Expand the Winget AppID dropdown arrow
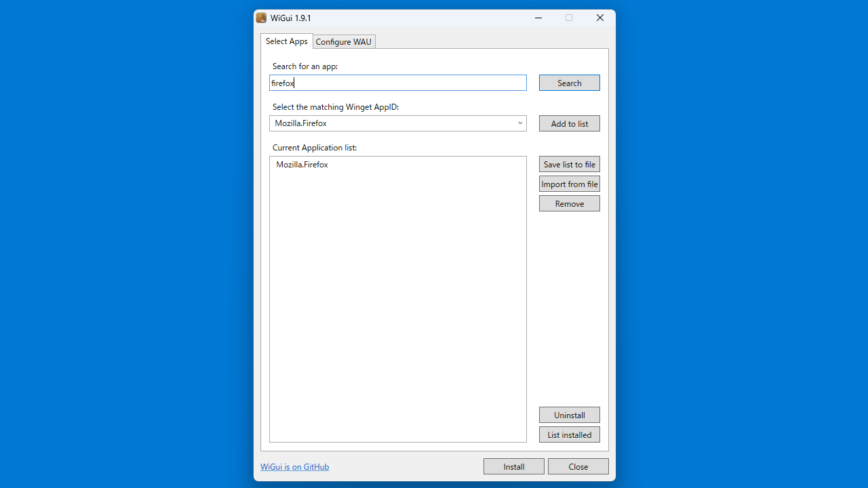 (520, 123)
